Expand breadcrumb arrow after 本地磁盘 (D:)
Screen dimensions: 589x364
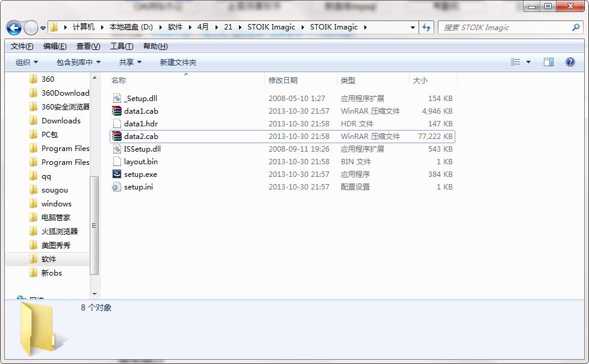pyautogui.click(x=160, y=27)
